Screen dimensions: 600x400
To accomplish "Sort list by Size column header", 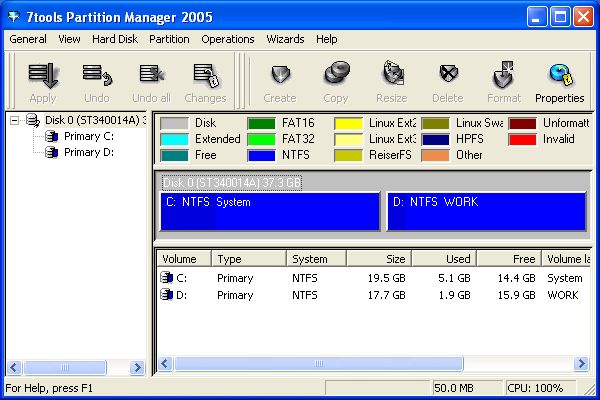I will [x=376, y=258].
